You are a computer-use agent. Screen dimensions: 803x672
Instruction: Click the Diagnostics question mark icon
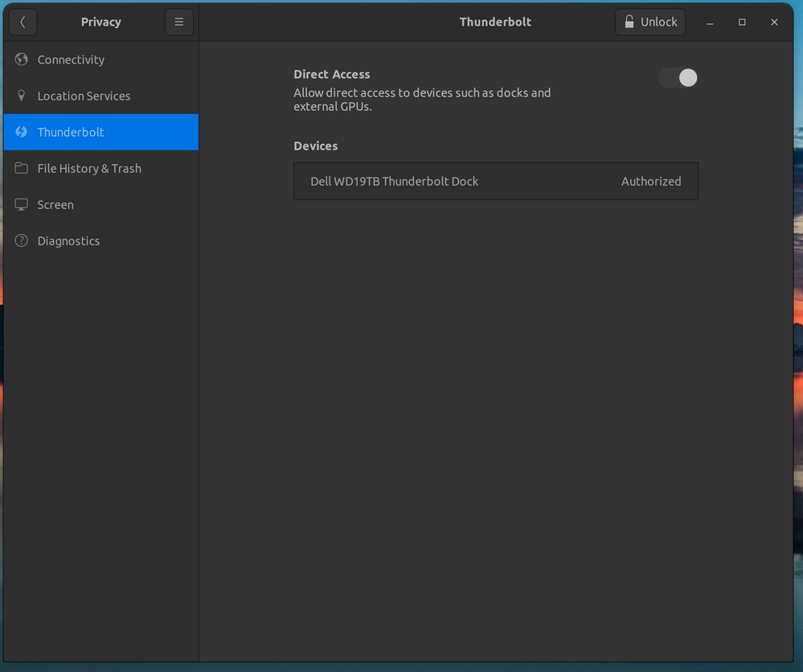[21, 240]
